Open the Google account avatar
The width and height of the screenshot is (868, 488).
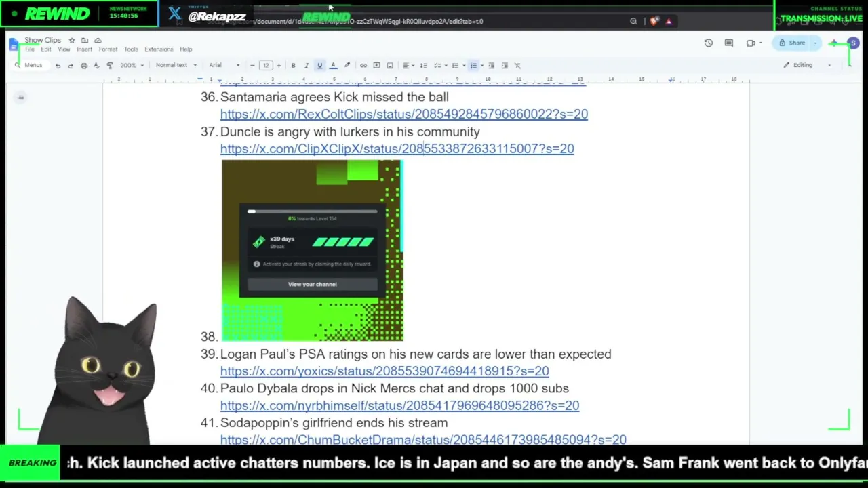tap(853, 43)
